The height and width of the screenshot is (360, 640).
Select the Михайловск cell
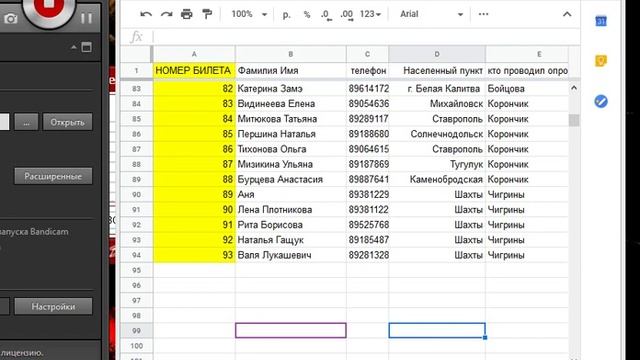tap(437, 104)
